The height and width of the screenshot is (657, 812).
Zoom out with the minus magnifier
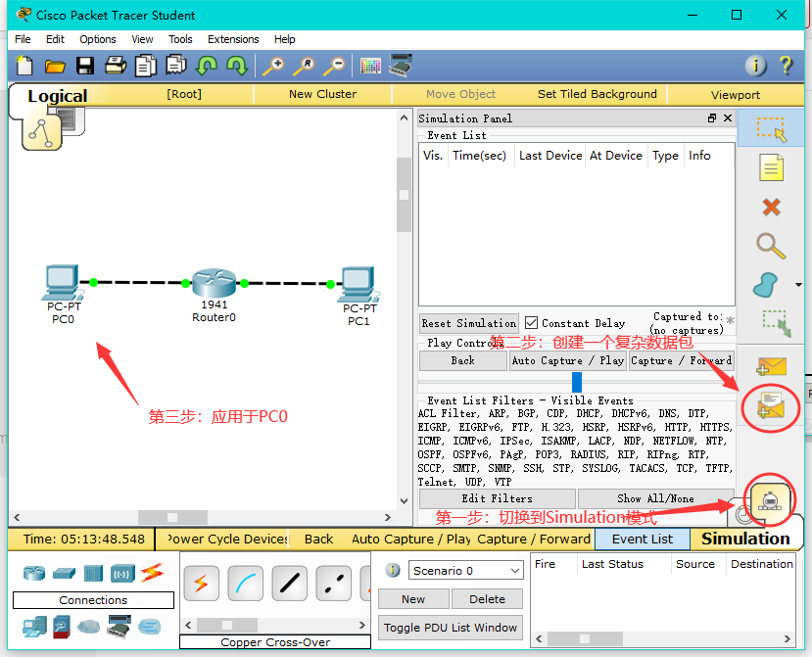[x=334, y=66]
